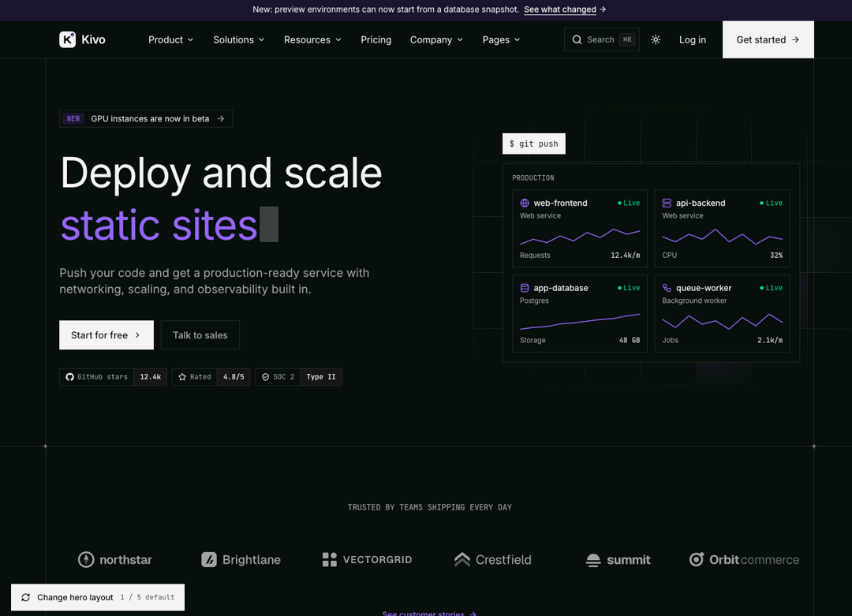Image resolution: width=852 pixels, height=616 pixels.
Task: Go to the Pricing page
Action: (376, 39)
